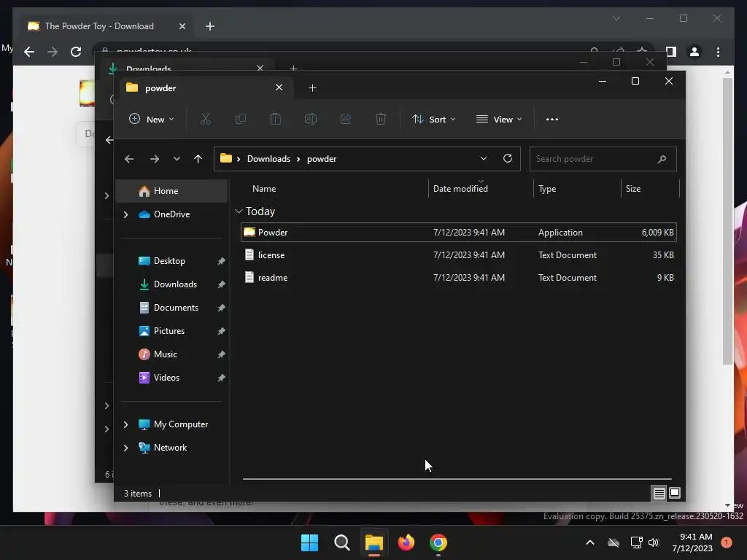Open Videos in navigation pane
The height and width of the screenshot is (560, 747).
point(166,378)
